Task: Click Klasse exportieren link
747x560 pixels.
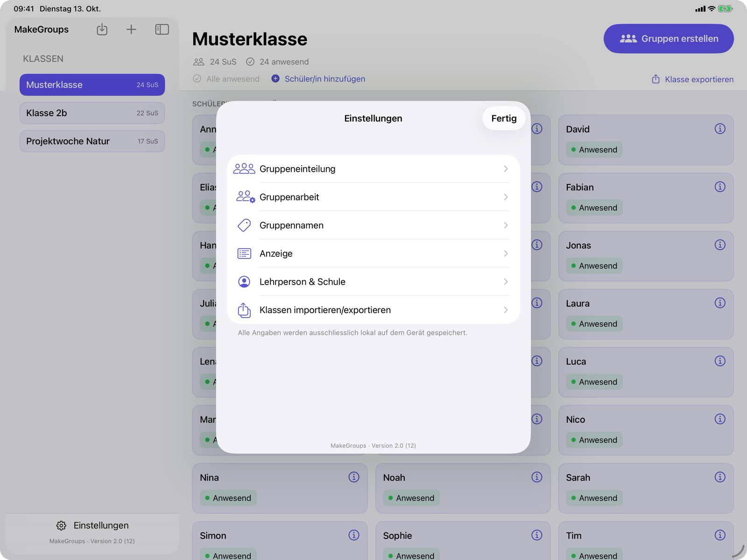Action: tap(692, 79)
